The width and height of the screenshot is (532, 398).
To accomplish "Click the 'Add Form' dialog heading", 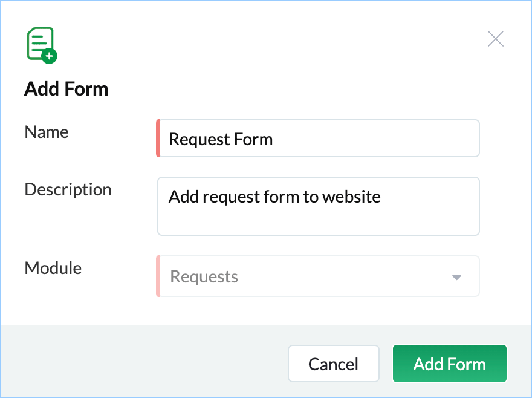I will pyautogui.click(x=66, y=90).
